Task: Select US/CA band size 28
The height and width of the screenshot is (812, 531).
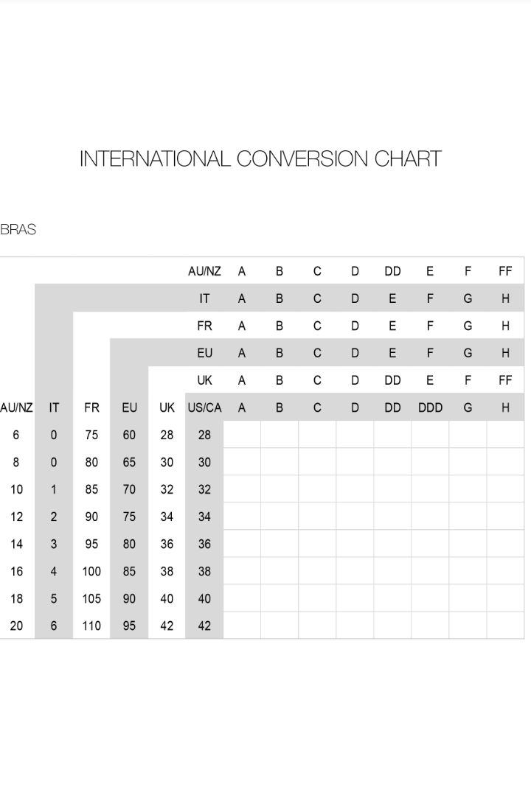Action: [x=204, y=435]
